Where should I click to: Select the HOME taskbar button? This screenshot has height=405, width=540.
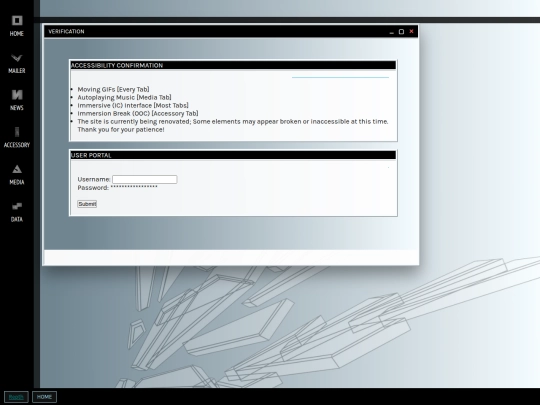pos(44,397)
